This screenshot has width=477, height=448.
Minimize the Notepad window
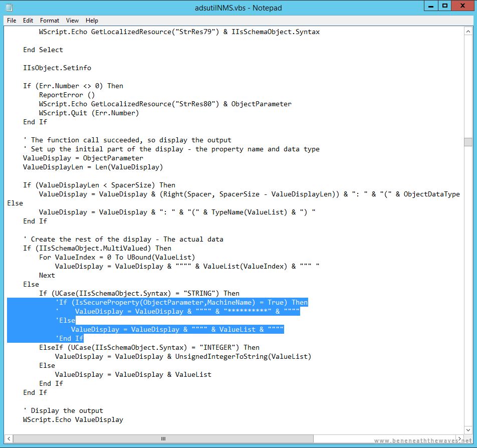coord(431,6)
